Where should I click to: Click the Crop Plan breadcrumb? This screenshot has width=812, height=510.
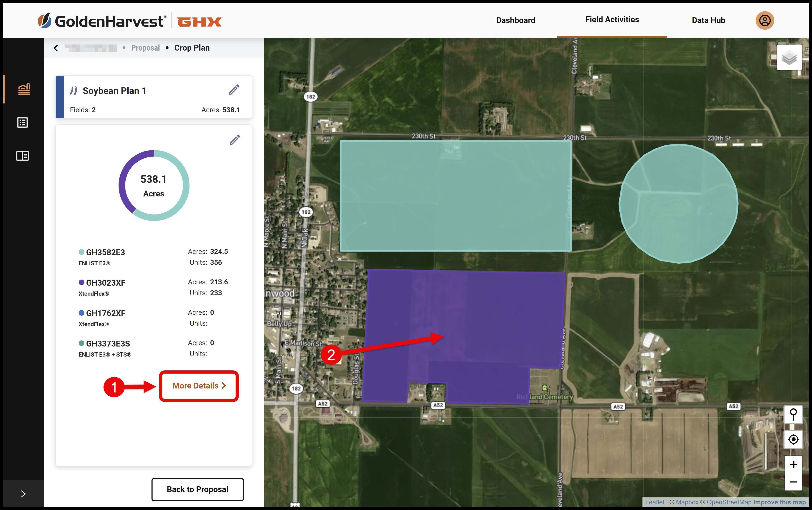click(x=192, y=48)
